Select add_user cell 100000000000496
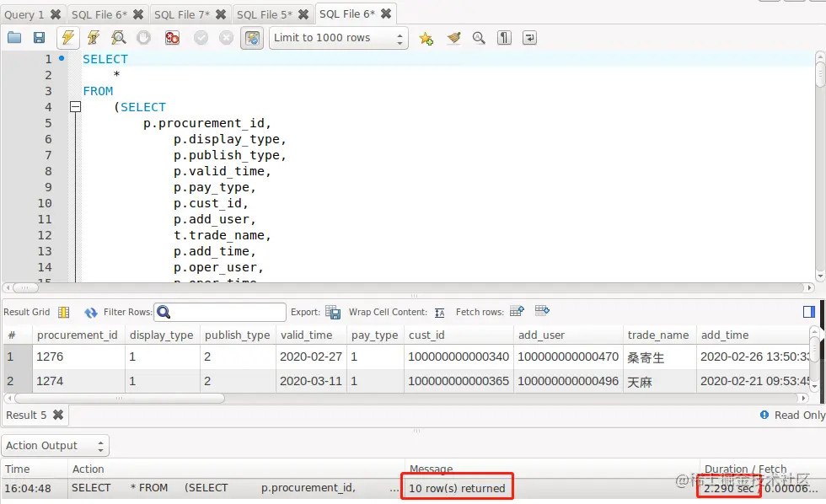The height and width of the screenshot is (504, 826). [x=568, y=381]
